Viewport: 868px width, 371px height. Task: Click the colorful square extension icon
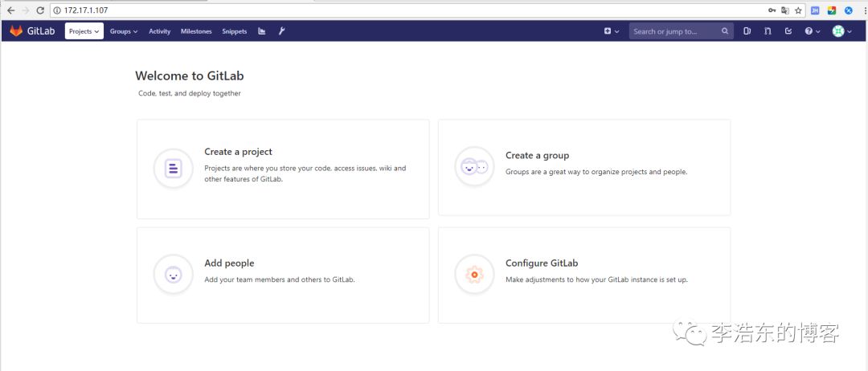tap(832, 10)
